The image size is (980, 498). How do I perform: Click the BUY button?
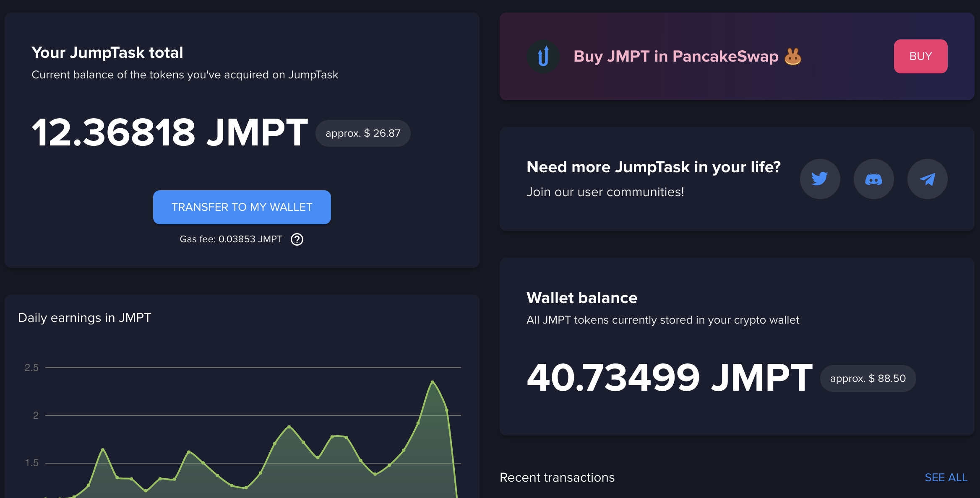point(920,56)
